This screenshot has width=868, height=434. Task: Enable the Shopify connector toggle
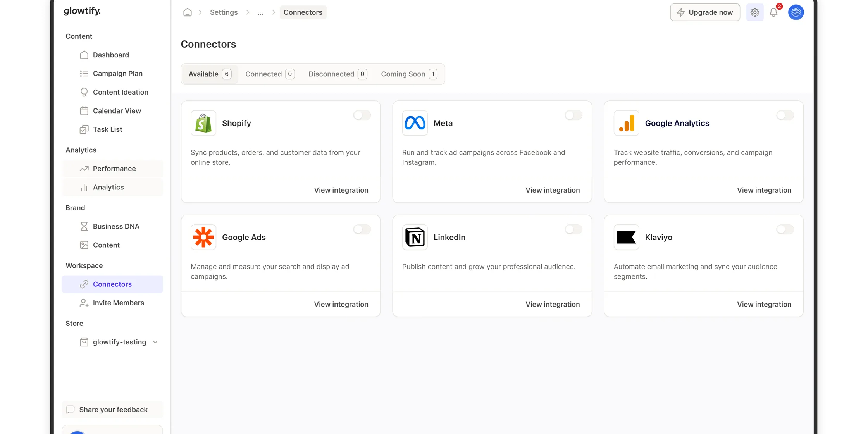coord(362,115)
